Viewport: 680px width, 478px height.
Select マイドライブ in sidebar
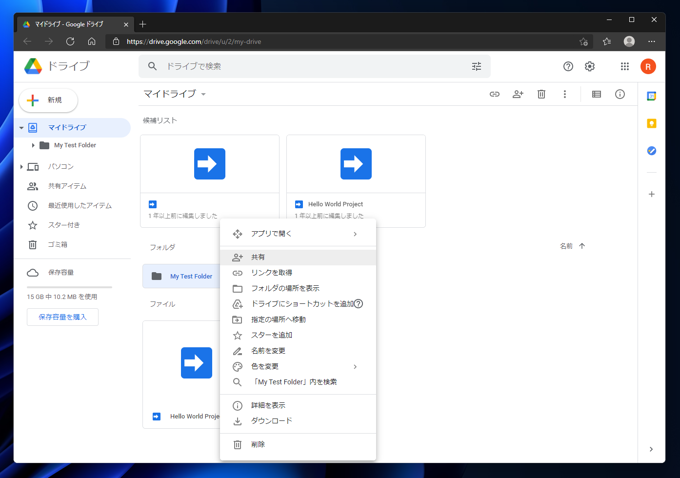72,128
